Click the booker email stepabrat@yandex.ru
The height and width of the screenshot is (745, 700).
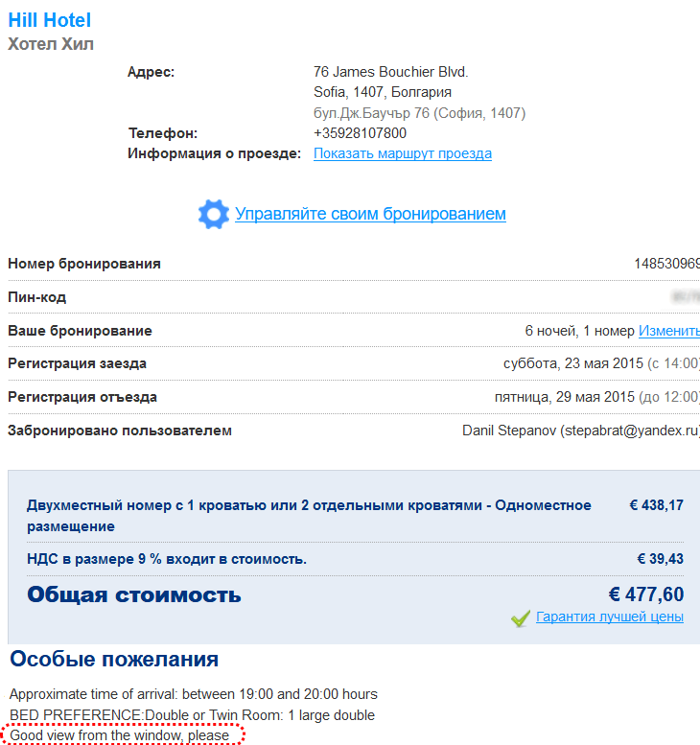pos(631,431)
